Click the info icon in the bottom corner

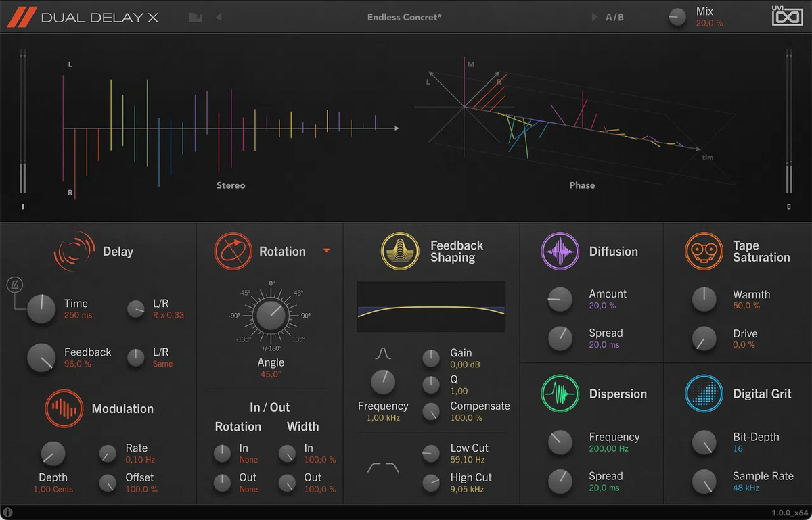(x=7, y=511)
